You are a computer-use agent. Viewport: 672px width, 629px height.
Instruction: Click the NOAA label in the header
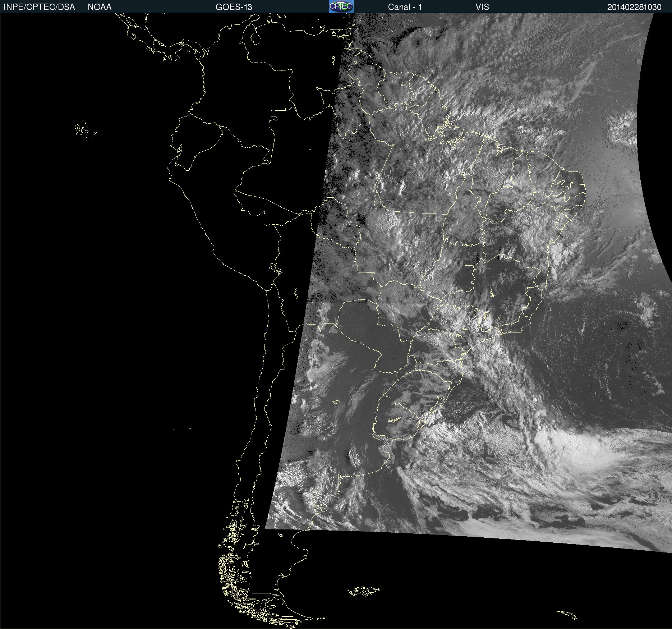(100, 7)
